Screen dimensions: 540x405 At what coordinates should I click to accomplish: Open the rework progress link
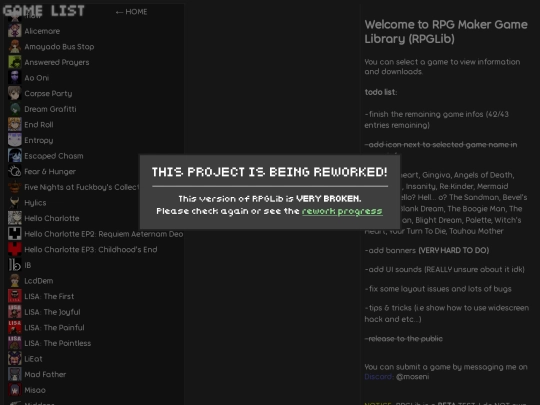pos(342,211)
